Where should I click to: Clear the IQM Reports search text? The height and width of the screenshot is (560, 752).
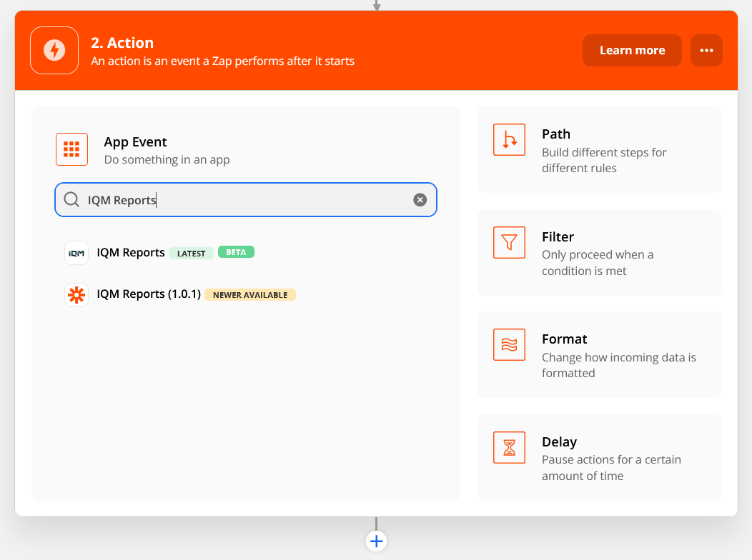[x=420, y=200]
